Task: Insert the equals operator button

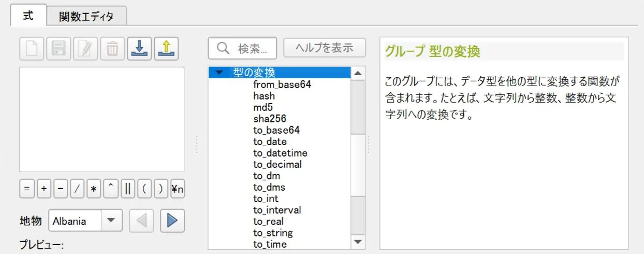Action: 27,189
